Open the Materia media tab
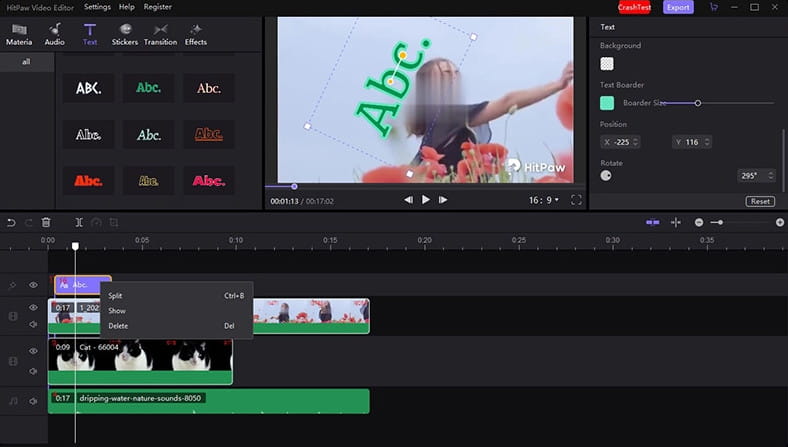 19,34
